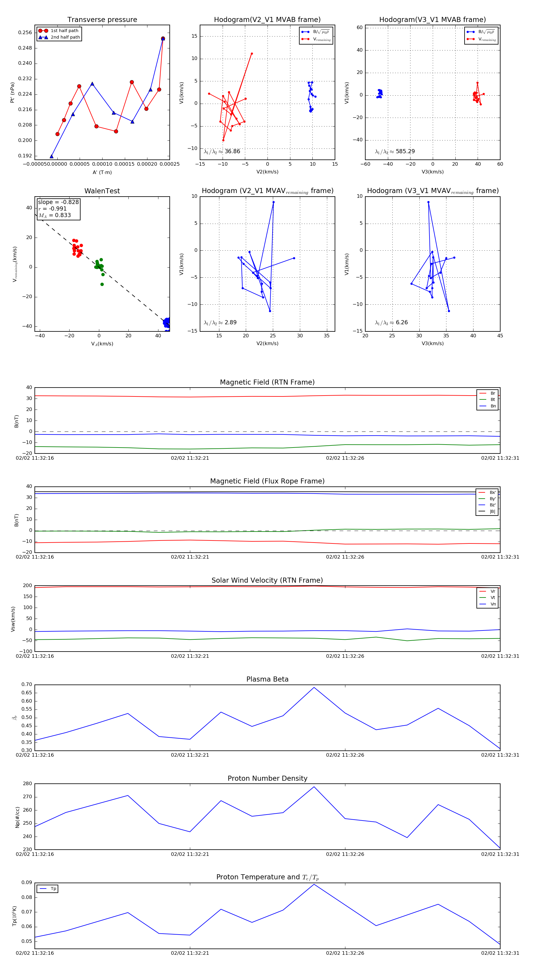Click the Proton Temperature curve's highest peak
This screenshot has width=535, height=980.
tap(314, 884)
